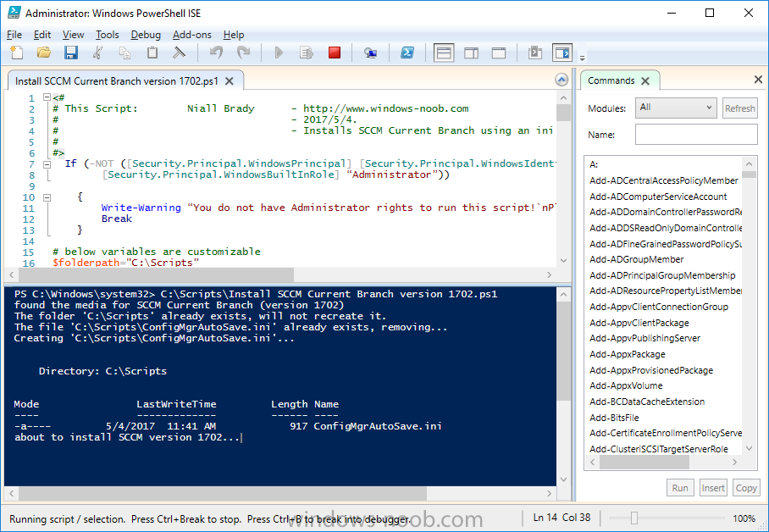Close the Commands add-on pane
Screen dimensions: 769x532
pos(758,80)
